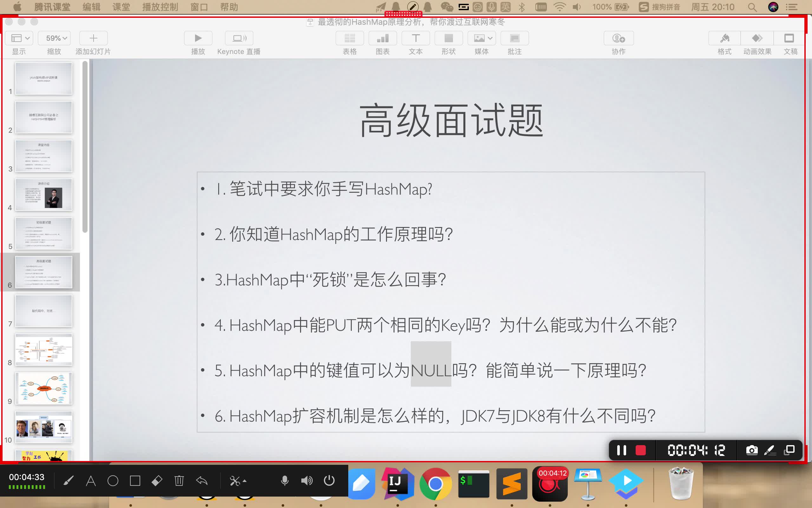The height and width of the screenshot is (508, 812).
Task: Take a snapshot with camera icon
Action: [752, 450]
